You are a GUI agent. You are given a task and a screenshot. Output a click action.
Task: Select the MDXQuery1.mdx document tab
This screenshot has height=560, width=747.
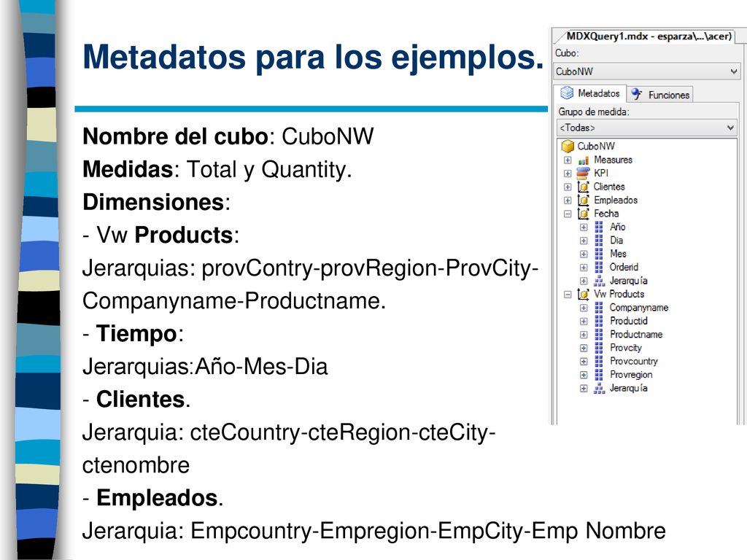[x=649, y=36]
